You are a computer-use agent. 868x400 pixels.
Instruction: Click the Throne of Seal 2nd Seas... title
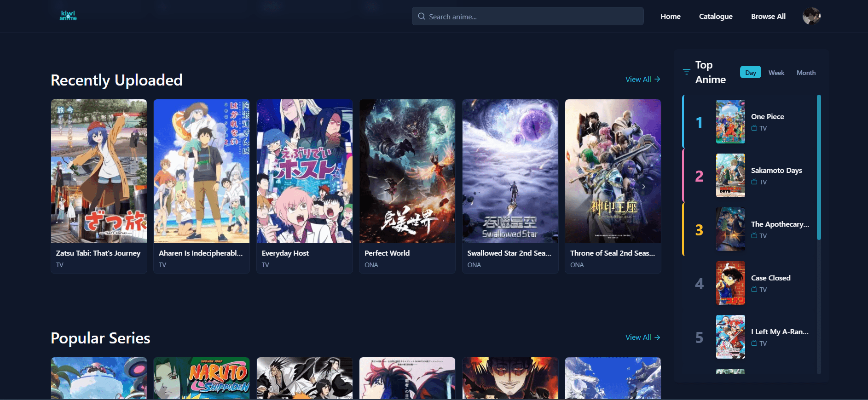(x=613, y=253)
